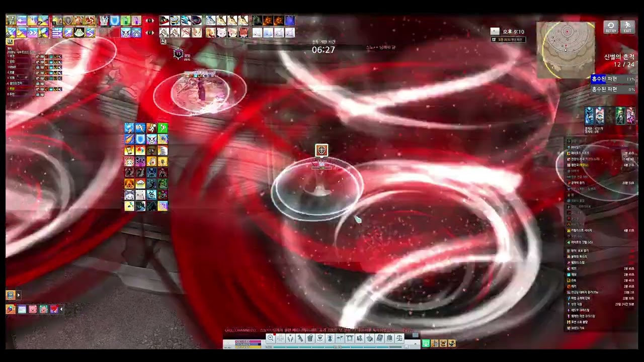Use the green potion skill in top hotbar
Screen dimensions: 644x362
click(x=126, y=21)
